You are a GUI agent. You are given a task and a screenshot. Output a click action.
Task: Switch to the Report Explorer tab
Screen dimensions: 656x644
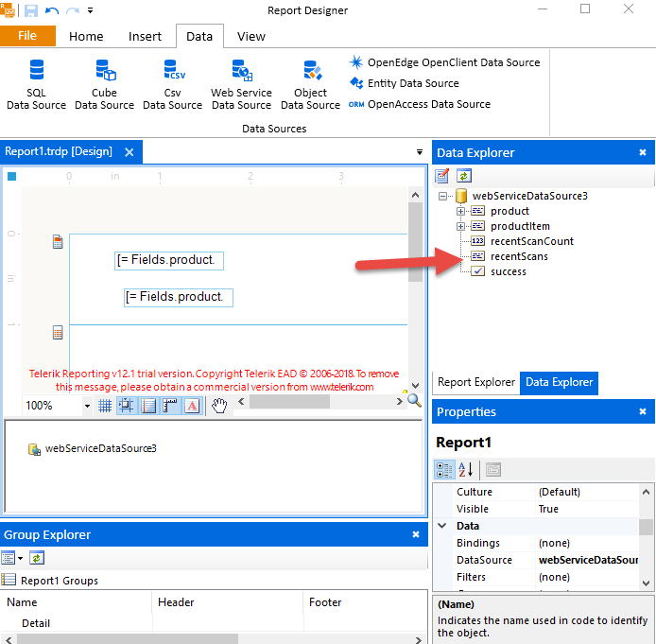coord(476,382)
